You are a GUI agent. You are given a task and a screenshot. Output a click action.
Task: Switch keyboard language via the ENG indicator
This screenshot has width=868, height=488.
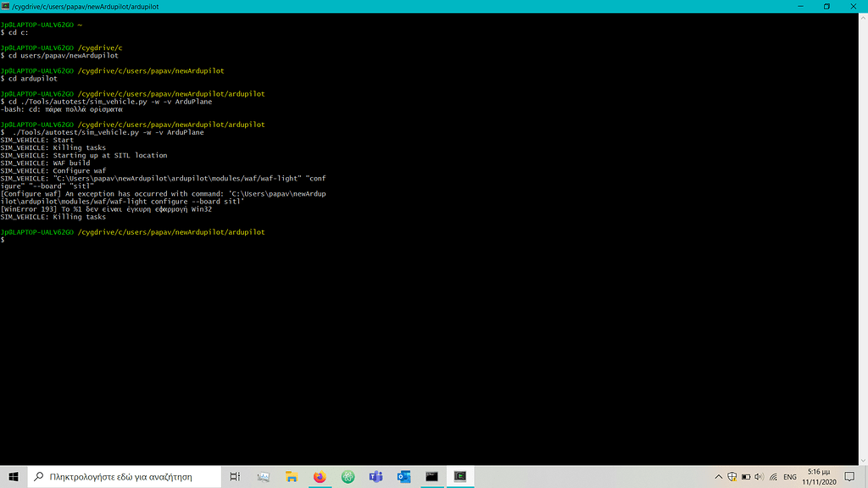click(789, 476)
